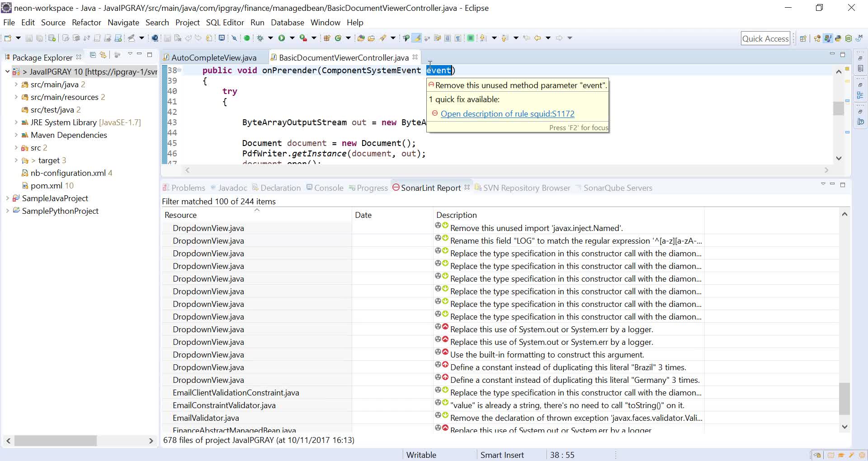The image size is (868, 461).
Task: Collapse the JavaIPGRAY 10 project node
Action: click(7, 71)
